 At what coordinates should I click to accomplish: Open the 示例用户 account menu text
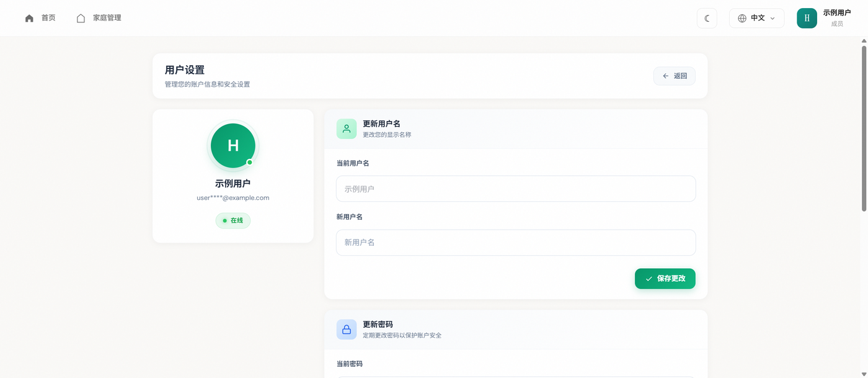click(x=837, y=12)
